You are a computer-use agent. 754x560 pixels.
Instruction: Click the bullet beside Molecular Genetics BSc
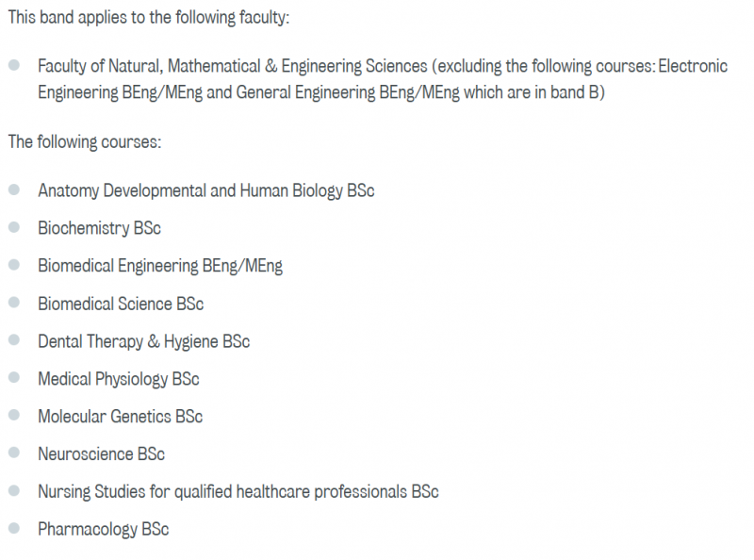[14, 415]
